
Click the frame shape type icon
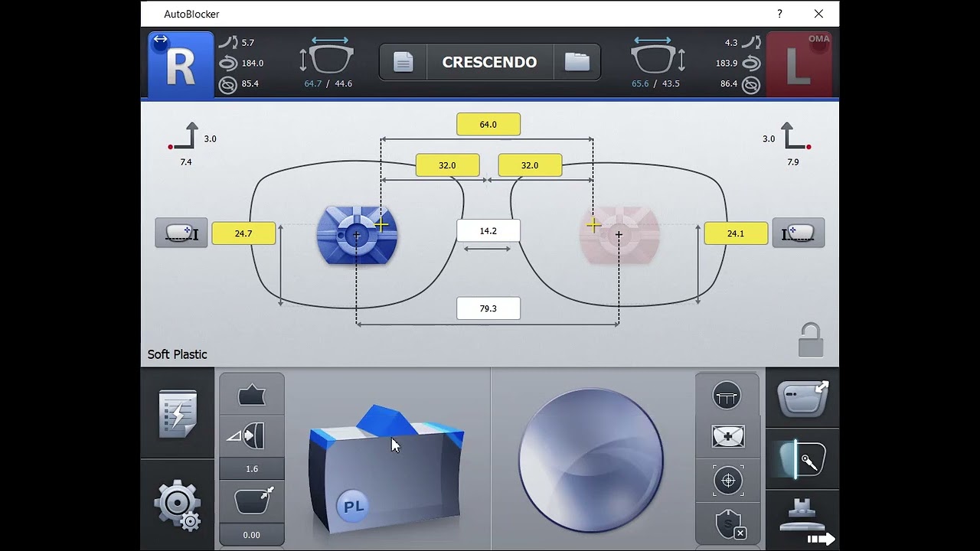coord(252,395)
